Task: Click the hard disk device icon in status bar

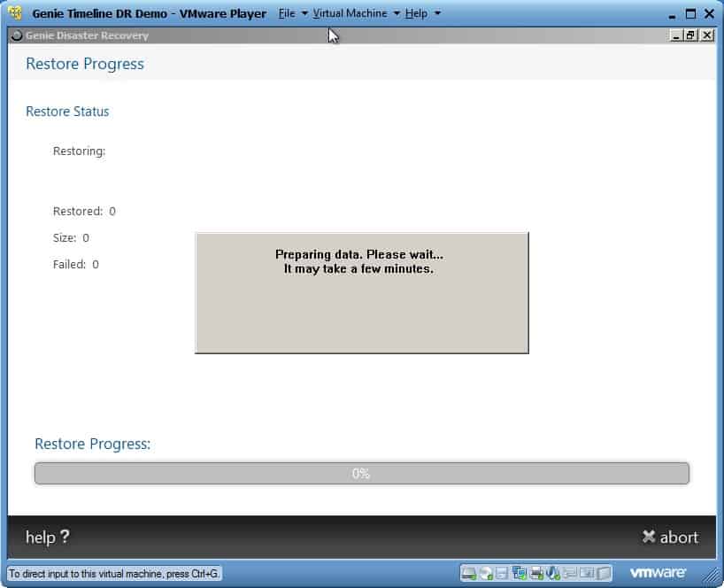Action: pyautogui.click(x=468, y=573)
